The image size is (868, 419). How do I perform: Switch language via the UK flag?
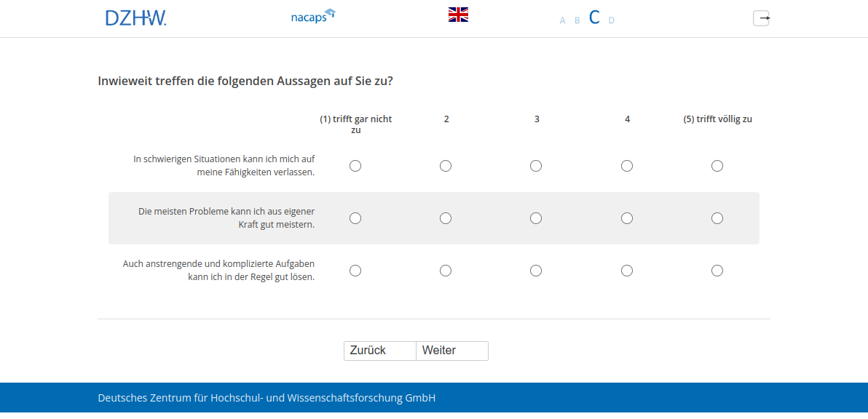pyautogui.click(x=458, y=15)
